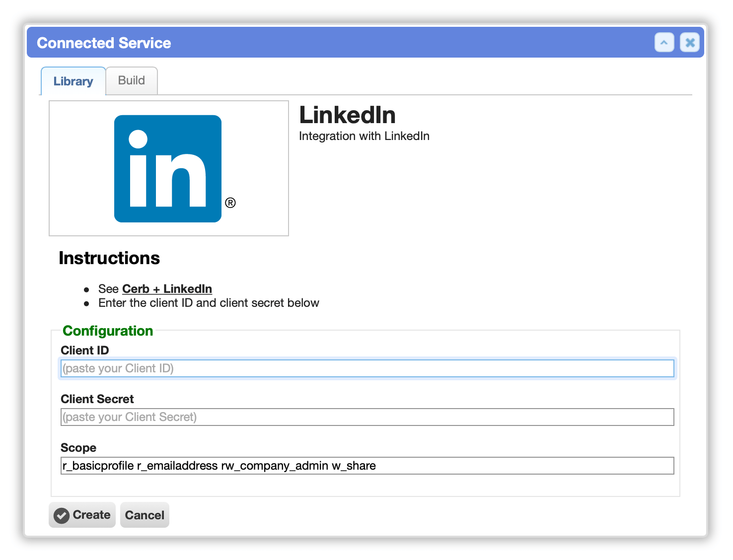The image size is (733, 560).
Task: Click the Create button
Action: (x=82, y=515)
